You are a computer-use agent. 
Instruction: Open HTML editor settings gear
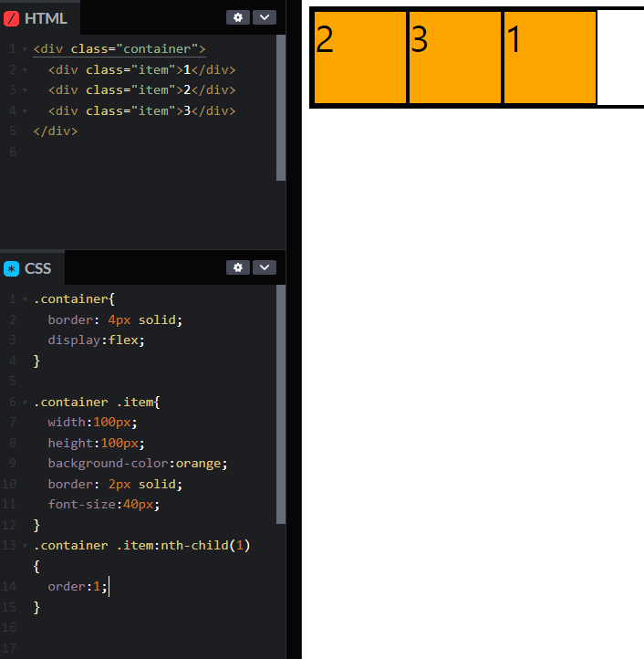(x=238, y=17)
